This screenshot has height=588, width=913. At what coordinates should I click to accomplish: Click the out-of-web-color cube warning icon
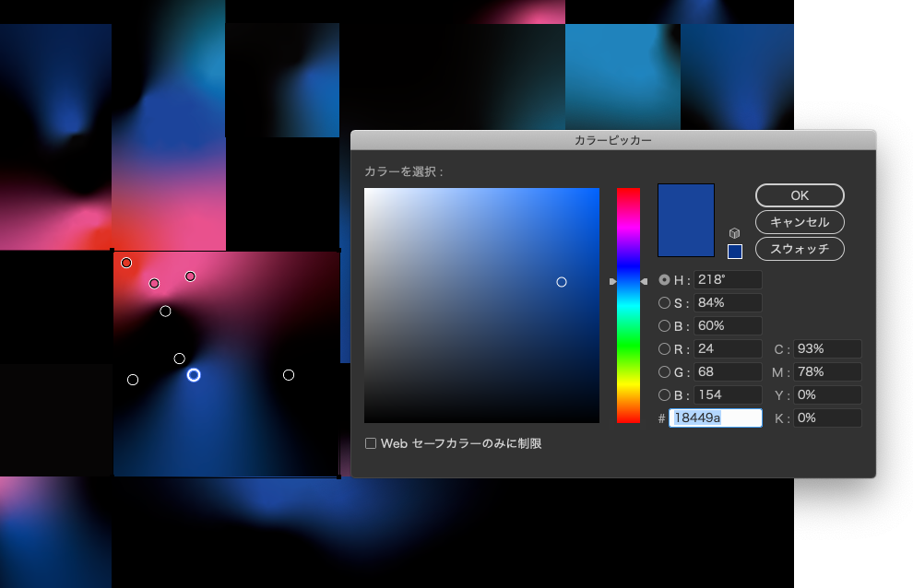(x=734, y=233)
